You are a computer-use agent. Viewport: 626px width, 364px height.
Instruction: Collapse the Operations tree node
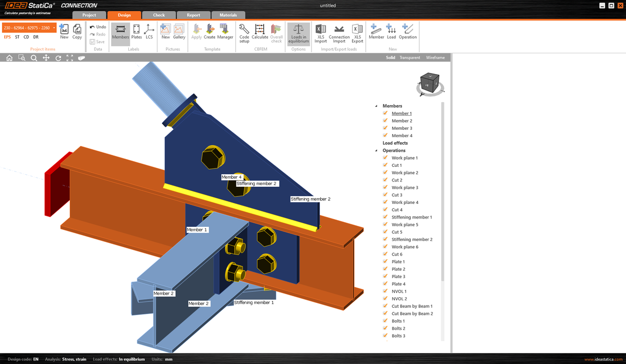(377, 150)
